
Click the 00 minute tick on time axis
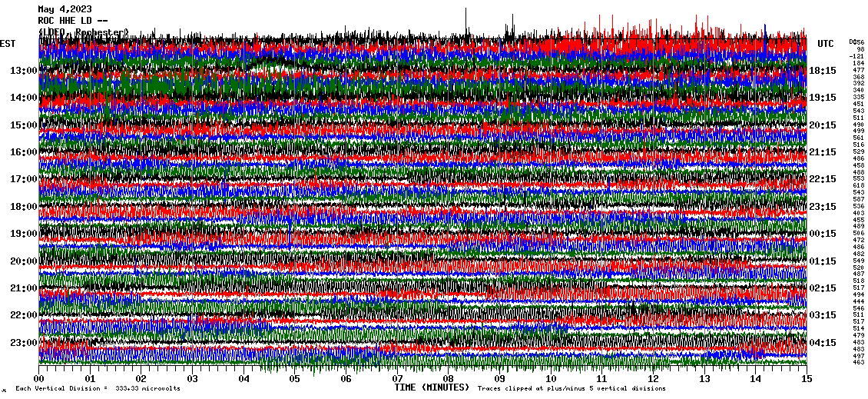pos(39,379)
